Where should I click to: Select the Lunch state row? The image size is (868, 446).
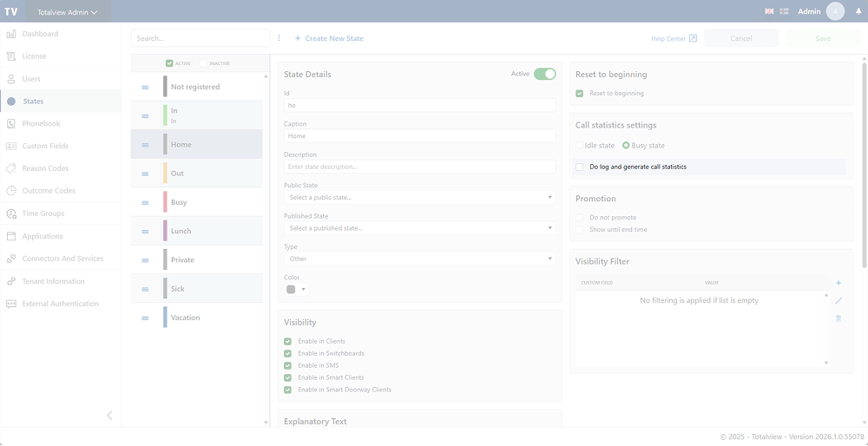(196, 231)
